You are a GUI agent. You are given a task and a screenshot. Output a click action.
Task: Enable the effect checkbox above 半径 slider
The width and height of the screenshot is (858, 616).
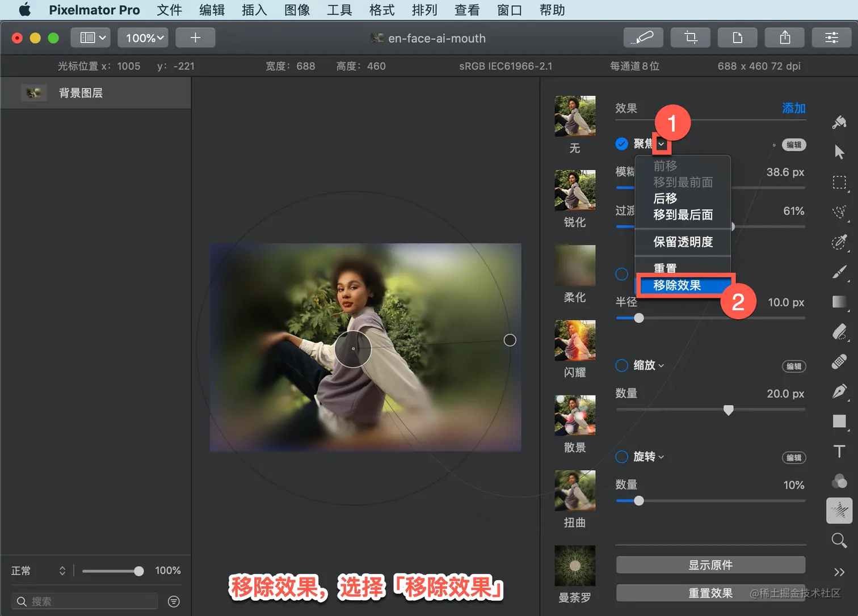622,274
